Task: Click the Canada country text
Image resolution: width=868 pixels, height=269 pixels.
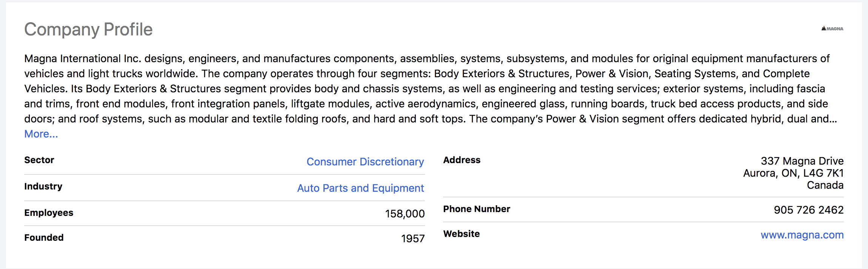Action: pyautogui.click(x=825, y=185)
